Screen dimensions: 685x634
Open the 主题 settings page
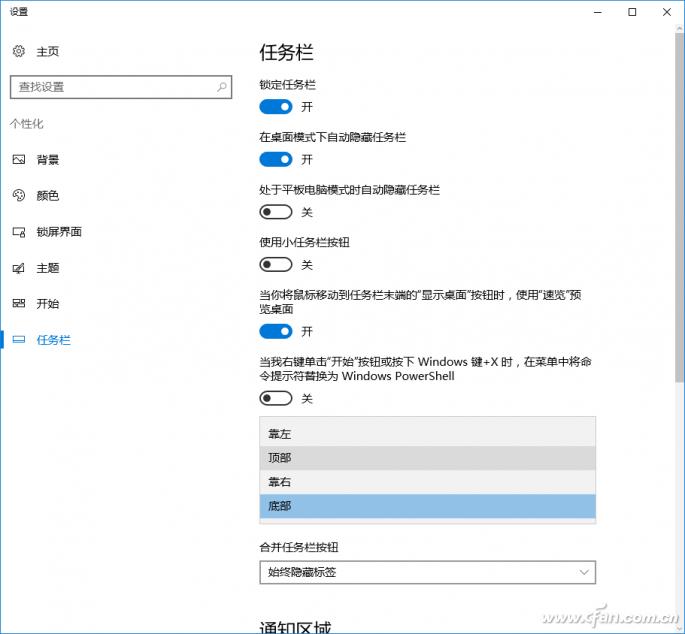click(x=48, y=268)
